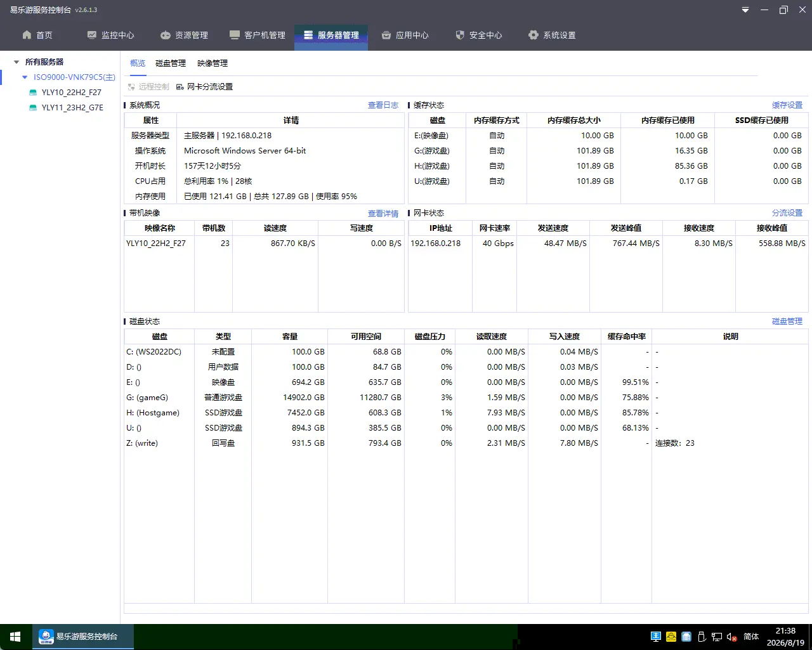Open the 资源管理 gamepad icon
This screenshot has width=812, height=650.
tap(166, 35)
